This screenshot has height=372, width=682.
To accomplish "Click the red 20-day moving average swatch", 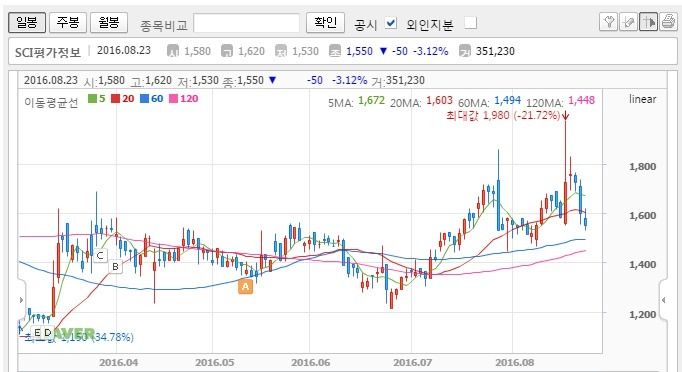I will (x=115, y=99).
